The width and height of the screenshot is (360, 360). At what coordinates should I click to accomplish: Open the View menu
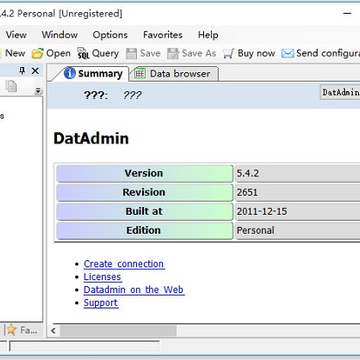pos(16,35)
